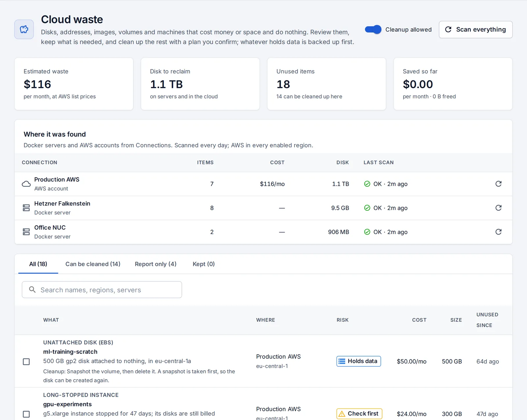Tick the checkbox for ml-training-scratch
Screen dimensions: 527x420
pos(26,362)
